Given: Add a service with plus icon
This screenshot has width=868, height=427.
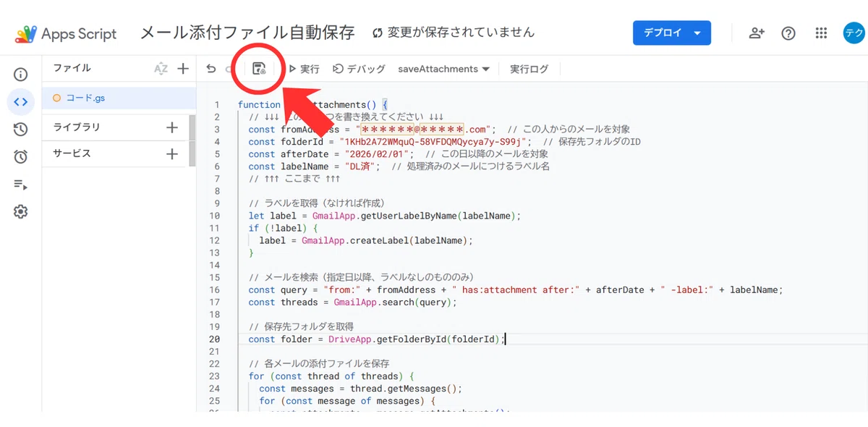Looking at the screenshot, I should [172, 154].
